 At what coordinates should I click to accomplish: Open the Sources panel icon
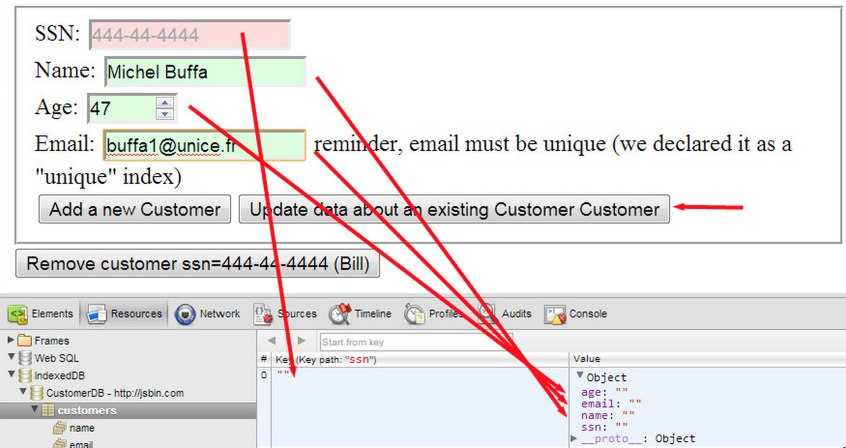click(264, 314)
